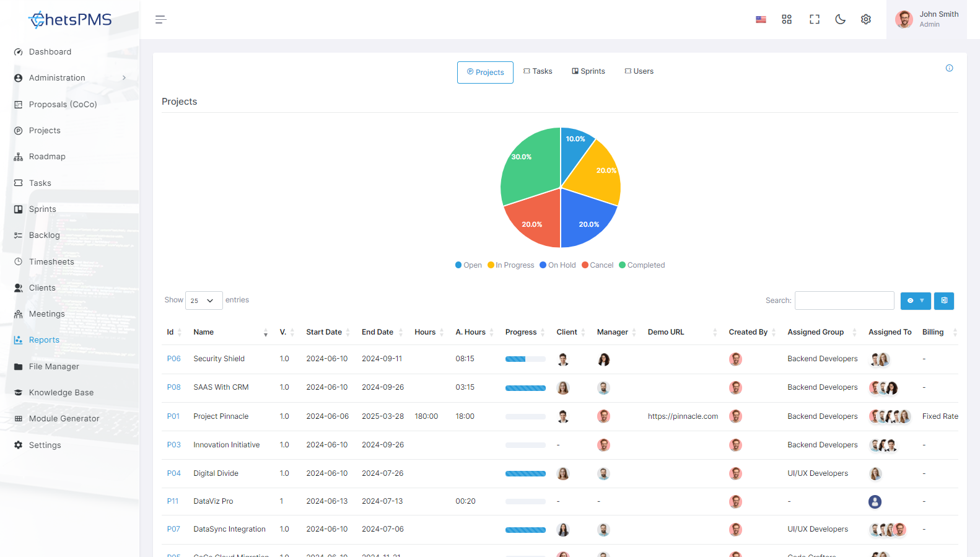
Task: Open John Smith profile avatar
Action: point(904,20)
